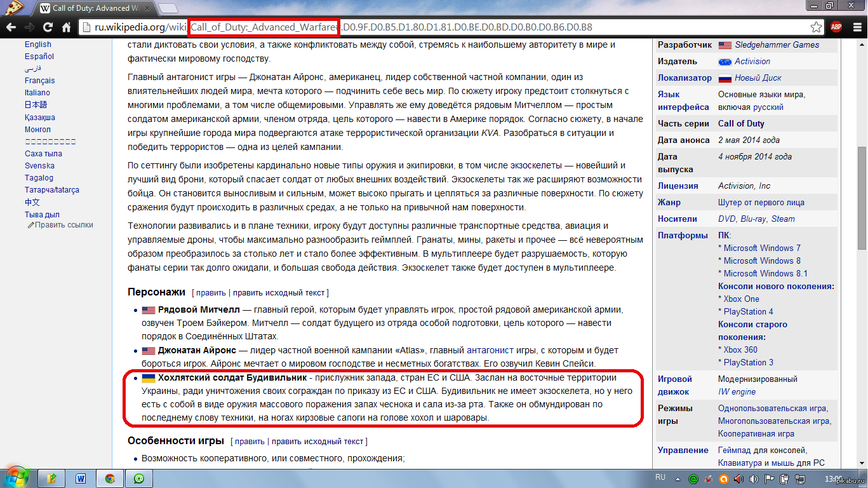The image size is (868, 488).
Task: Open the Italiano language link
Action: (37, 93)
